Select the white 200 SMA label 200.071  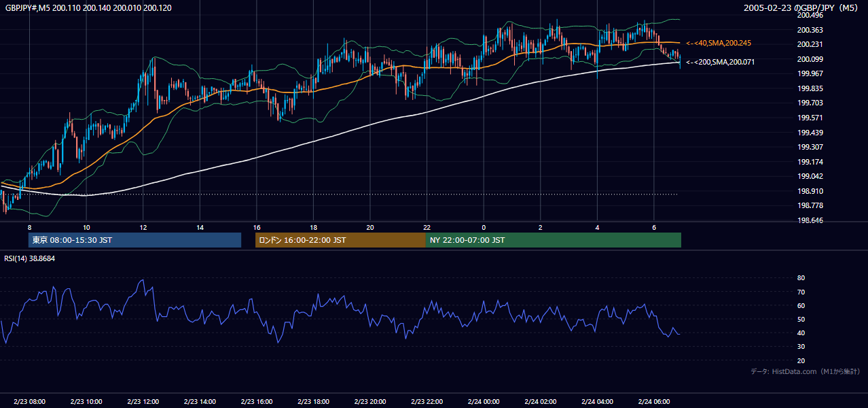click(x=720, y=62)
